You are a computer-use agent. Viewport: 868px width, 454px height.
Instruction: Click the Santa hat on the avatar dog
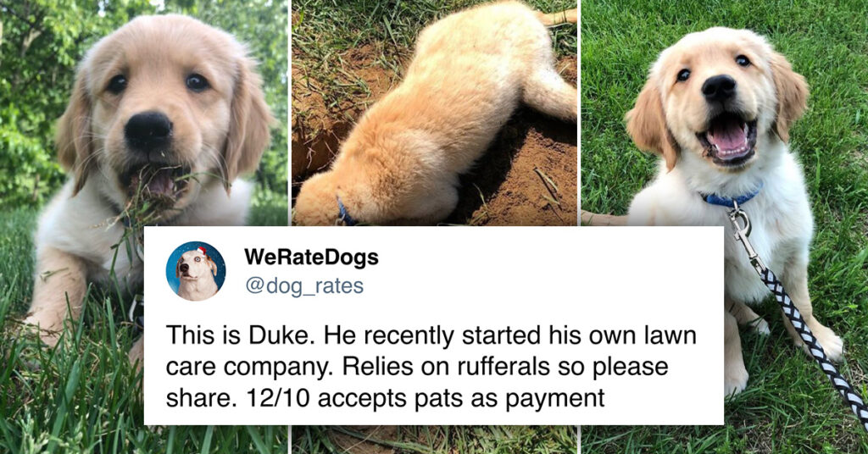pos(201,252)
